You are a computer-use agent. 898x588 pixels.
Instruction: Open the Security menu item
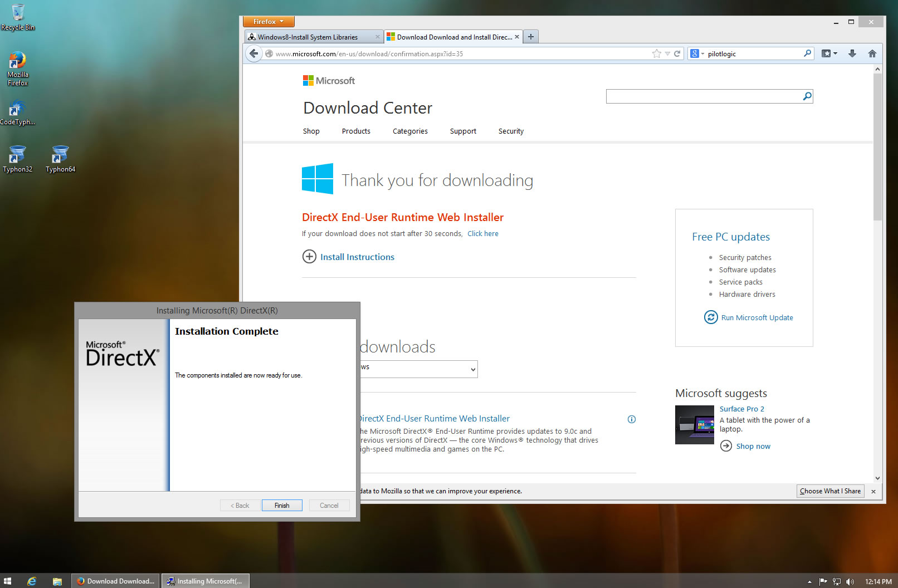511,131
